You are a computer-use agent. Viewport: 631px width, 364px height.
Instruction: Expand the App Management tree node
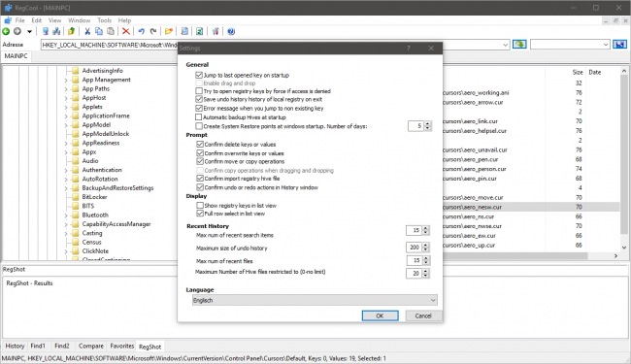(x=66, y=80)
